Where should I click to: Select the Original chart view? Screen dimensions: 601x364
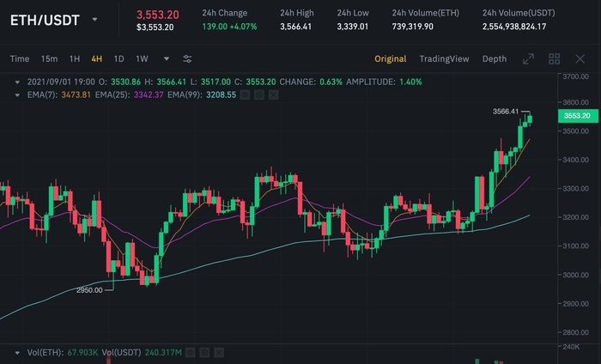390,58
